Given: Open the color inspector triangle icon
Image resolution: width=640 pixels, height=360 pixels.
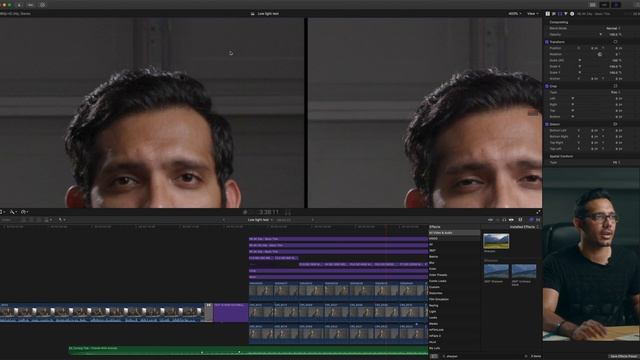Looking at the screenshot, I should click(x=566, y=13).
